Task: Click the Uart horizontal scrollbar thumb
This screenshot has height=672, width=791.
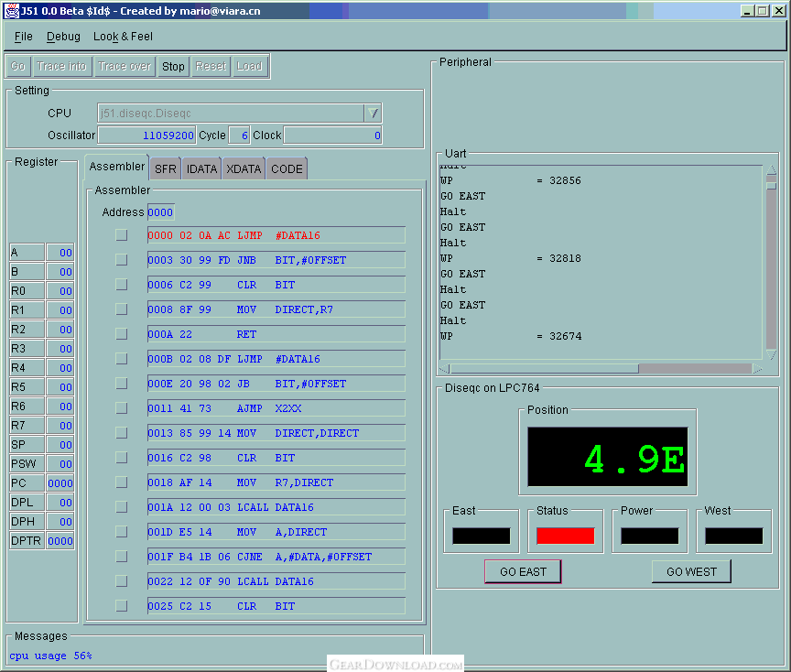Action: (x=545, y=369)
